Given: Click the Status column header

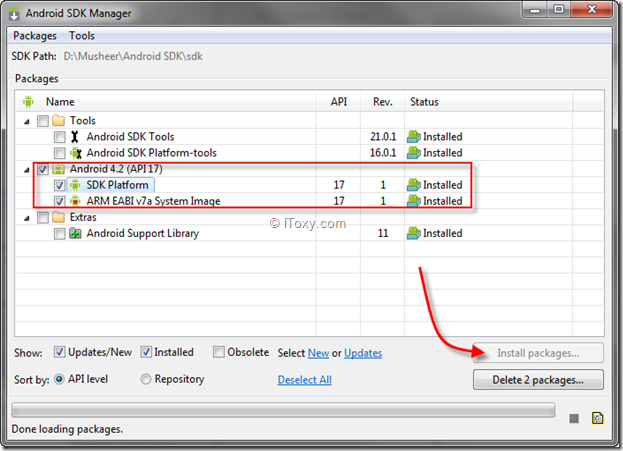Looking at the screenshot, I should tap(489, 102).
